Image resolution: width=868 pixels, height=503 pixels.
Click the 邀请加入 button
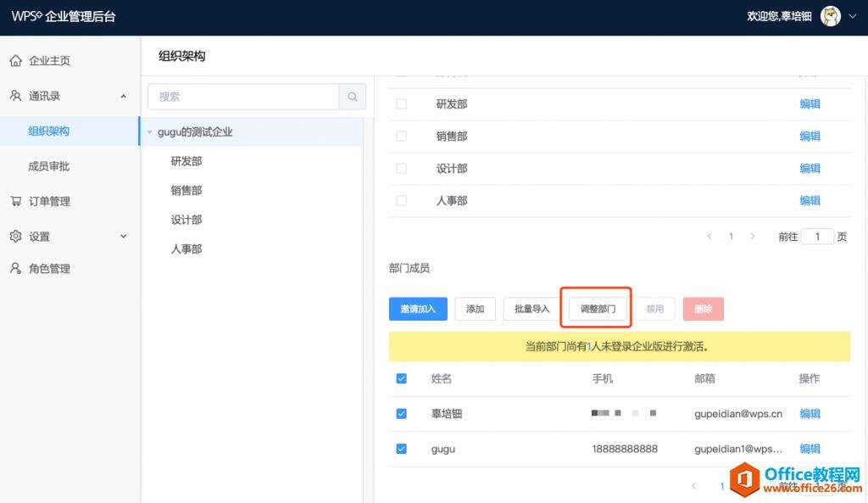click(418, 309)
